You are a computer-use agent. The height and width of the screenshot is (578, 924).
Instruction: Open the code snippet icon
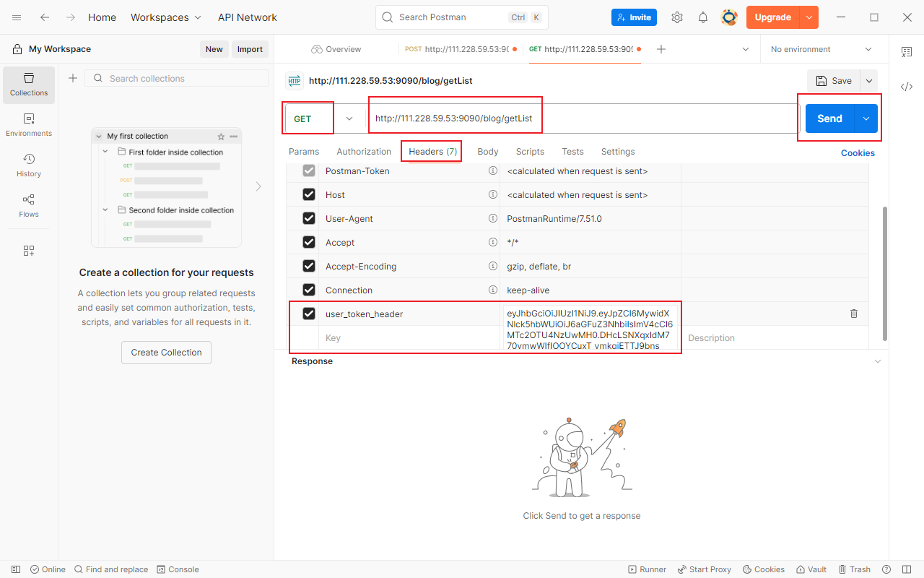[907, 87]
